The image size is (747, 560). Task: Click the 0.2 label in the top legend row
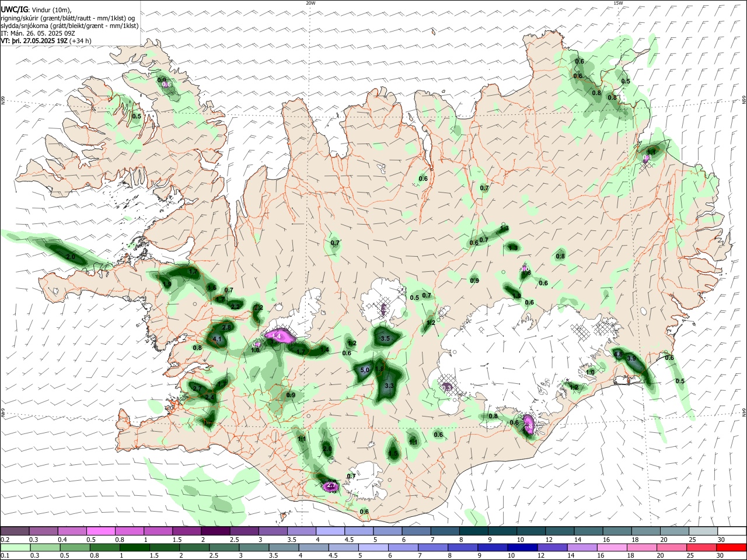coord(5,539)
